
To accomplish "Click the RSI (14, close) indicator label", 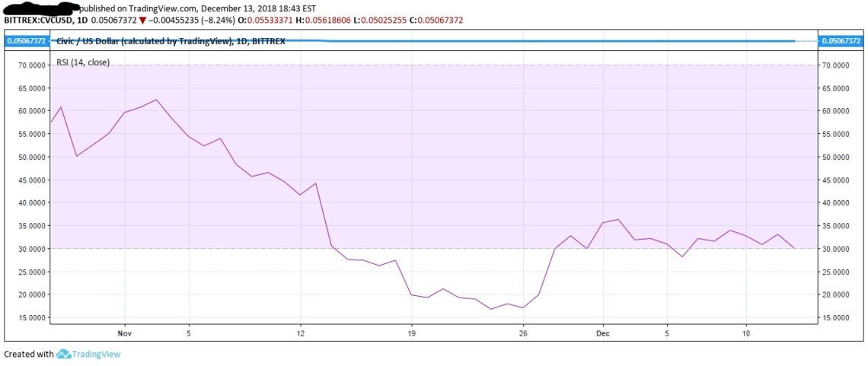I will 83,62.
